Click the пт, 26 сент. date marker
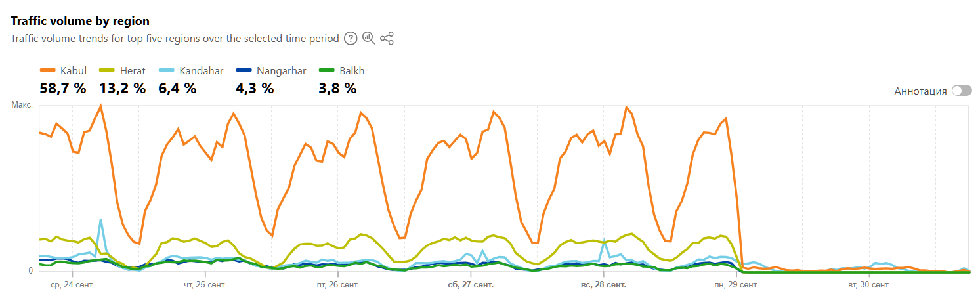This screenshot has height=298, width=980. tap(337, 285)
